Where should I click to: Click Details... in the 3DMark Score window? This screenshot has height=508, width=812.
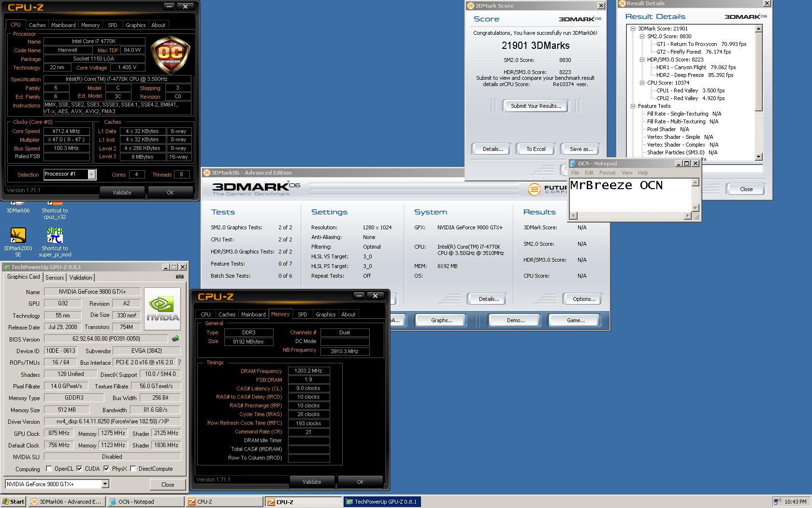[x=493, y=149]
